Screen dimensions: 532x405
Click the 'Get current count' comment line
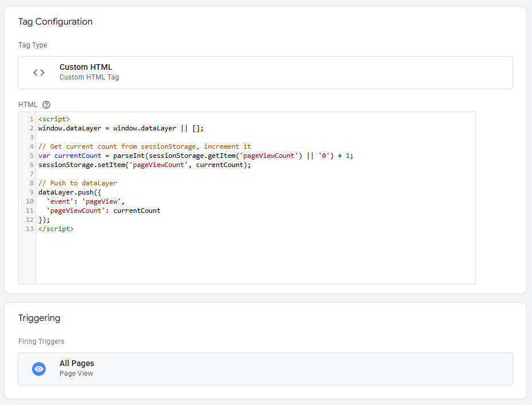click(x=145, y=146)
